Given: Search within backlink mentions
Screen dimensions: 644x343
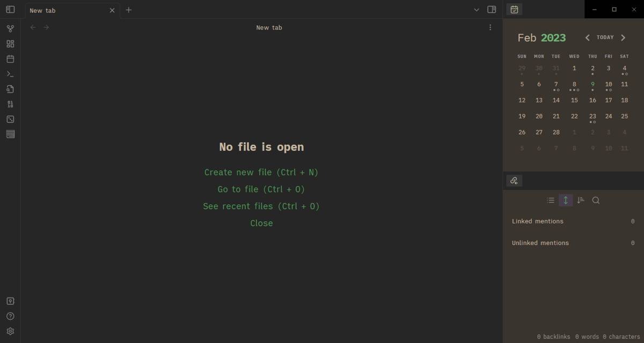Looking at the screenshot, I should point(596,200).
